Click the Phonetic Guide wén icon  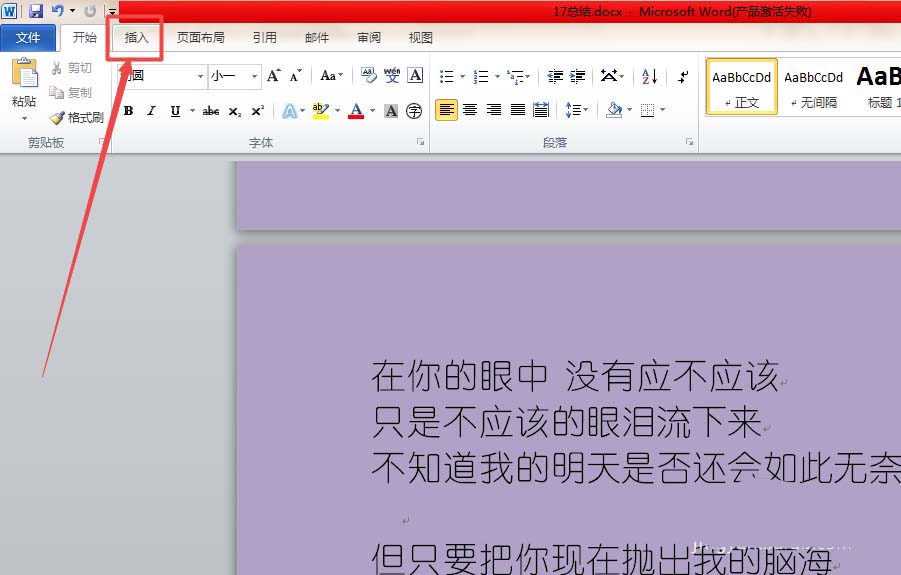392,76
